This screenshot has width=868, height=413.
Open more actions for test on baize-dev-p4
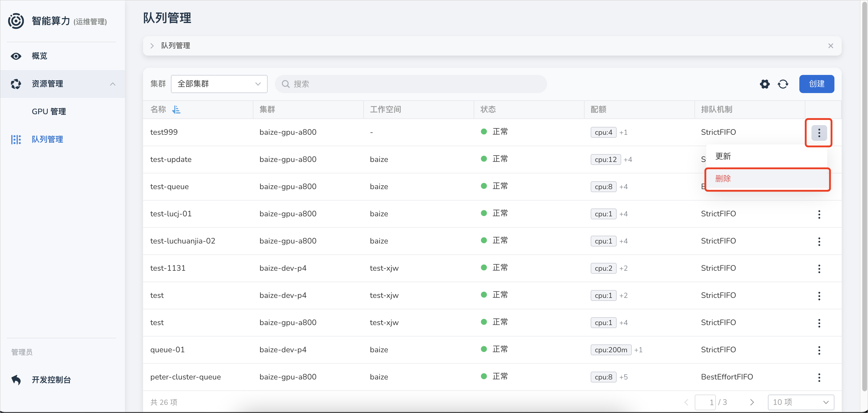tap(819, 296)
